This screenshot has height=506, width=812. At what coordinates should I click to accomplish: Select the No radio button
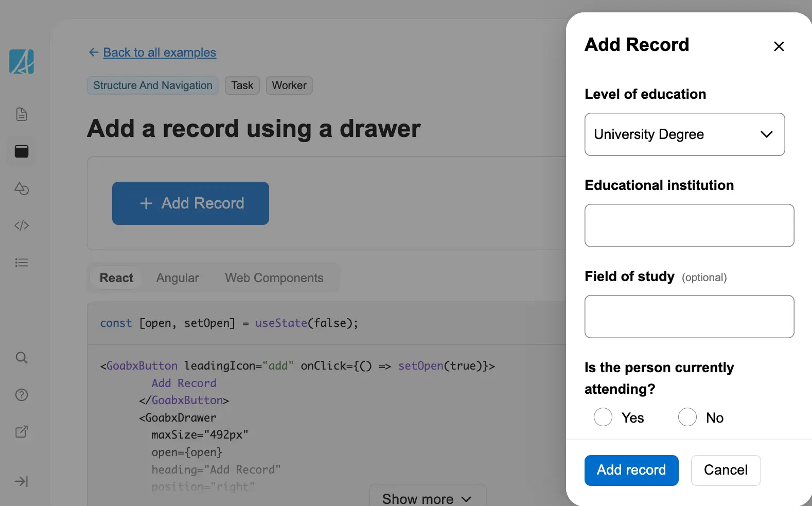pyautogui.click(x=687, y=417)
